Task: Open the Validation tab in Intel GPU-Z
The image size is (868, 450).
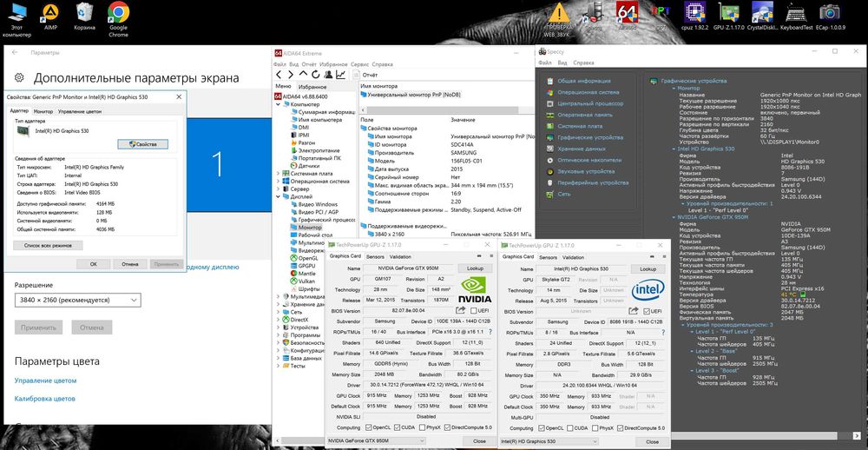Action: (573, 256)
